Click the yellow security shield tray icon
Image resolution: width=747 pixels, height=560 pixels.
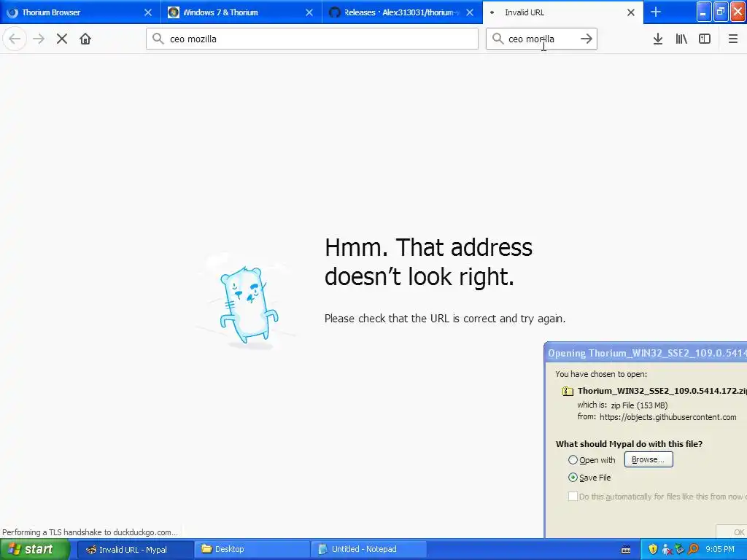click(653, 550)
